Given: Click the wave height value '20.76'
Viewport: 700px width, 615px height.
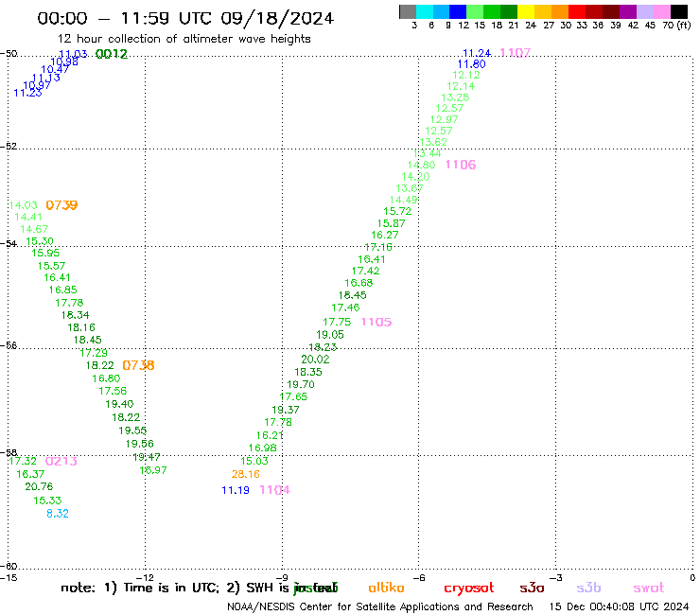Looking at the screenshot, I should (x=39, y=487).
